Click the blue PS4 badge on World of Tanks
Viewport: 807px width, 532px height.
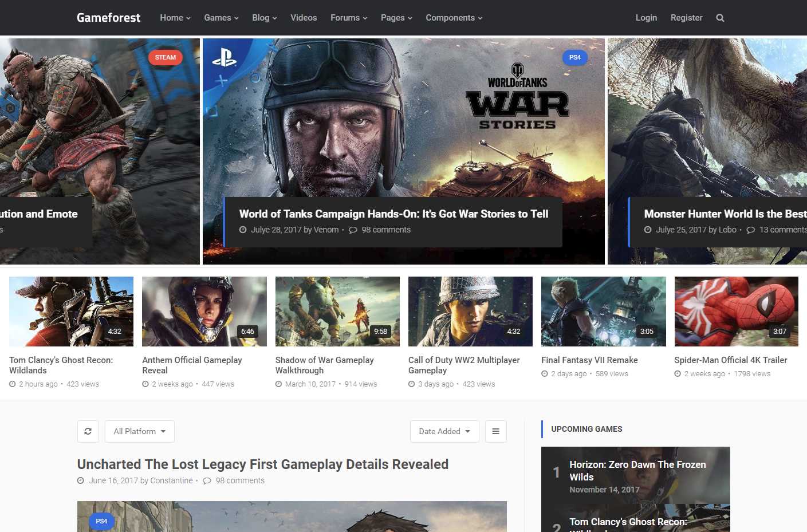[574, 57]
